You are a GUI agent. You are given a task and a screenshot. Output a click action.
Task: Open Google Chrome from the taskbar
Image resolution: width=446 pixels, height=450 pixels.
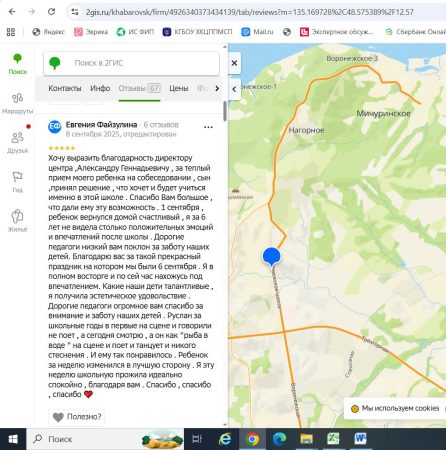tap(252, 439)
